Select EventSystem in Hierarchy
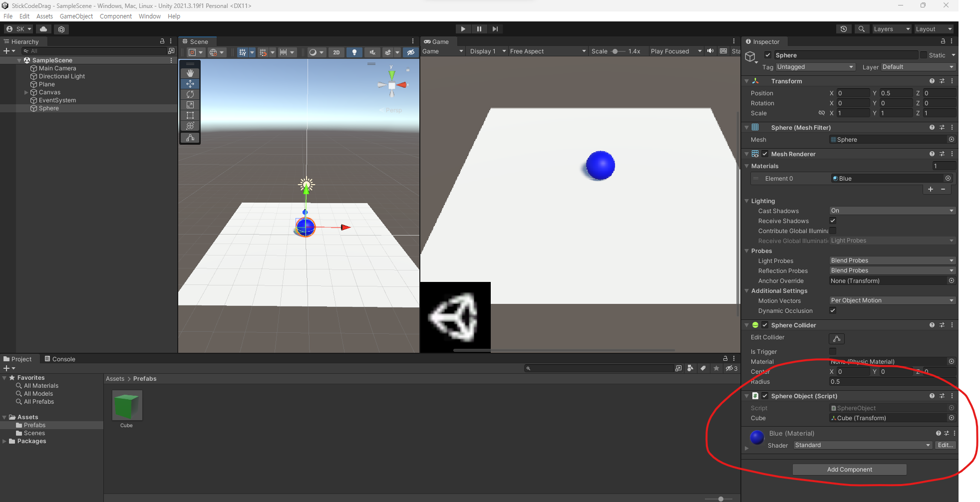The image size is (980, 502). coord(57,100)
